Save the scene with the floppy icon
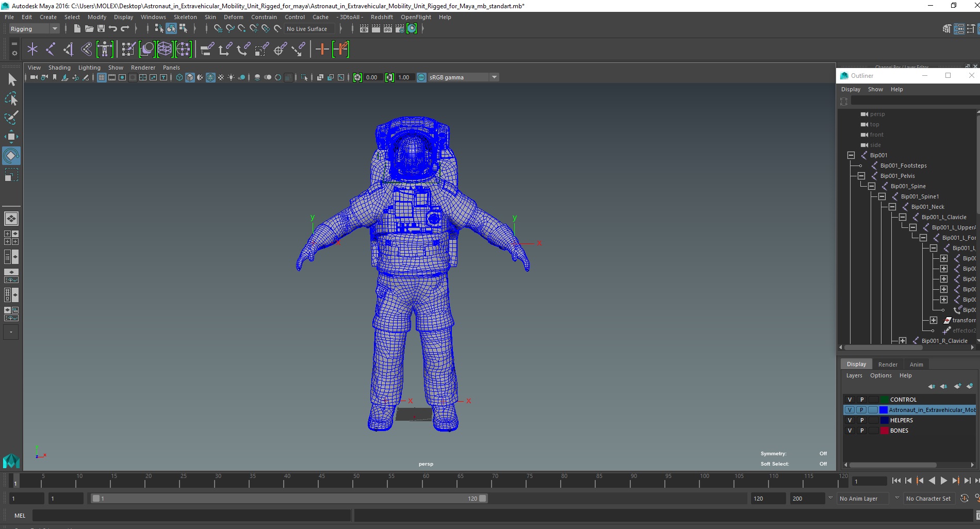This screenshot has height=529, width=980. click(x=101, y=29)
